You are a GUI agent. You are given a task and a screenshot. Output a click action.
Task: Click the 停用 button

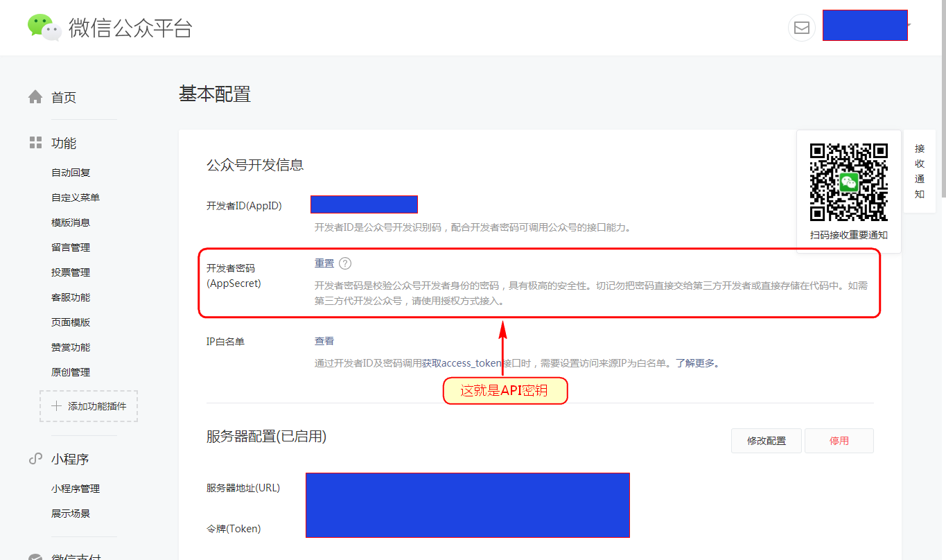pyautogui.click(x=839, y=441)
